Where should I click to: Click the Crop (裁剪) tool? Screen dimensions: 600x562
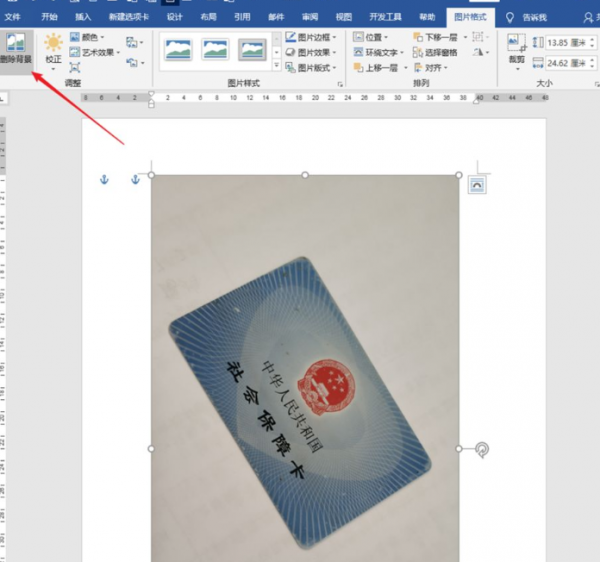coord(517,47)
